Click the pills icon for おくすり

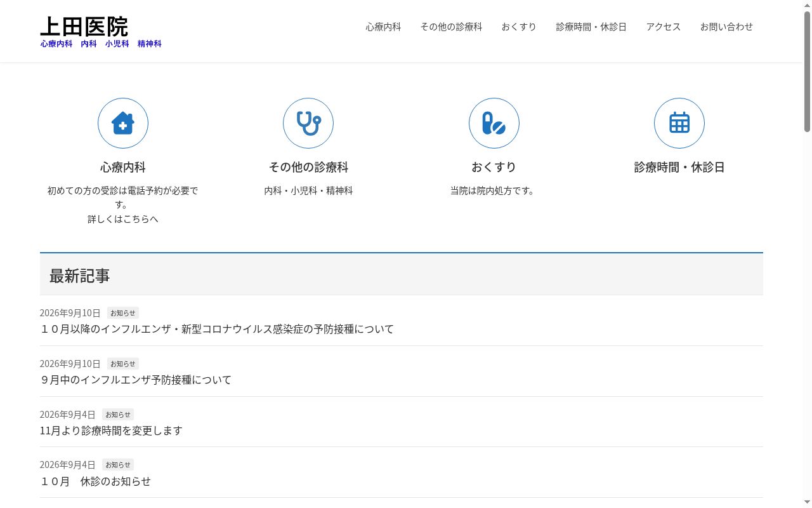click(x=494, y=123)
